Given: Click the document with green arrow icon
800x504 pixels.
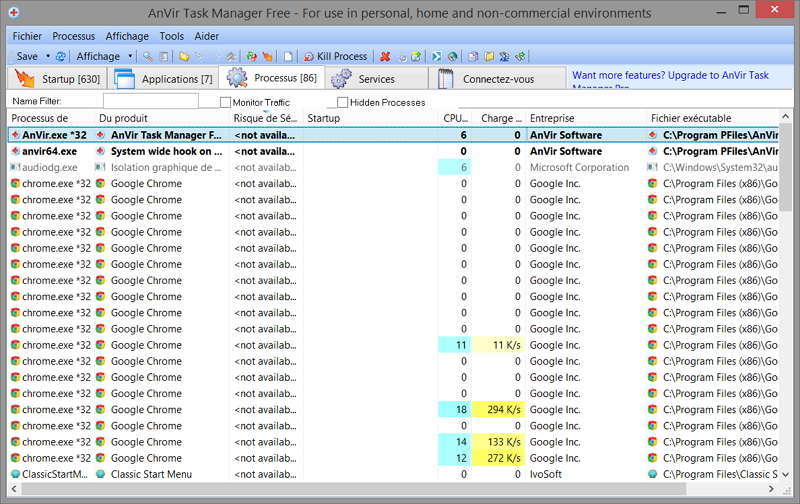Looking at the screenshot, I should [x=416, y=57].
